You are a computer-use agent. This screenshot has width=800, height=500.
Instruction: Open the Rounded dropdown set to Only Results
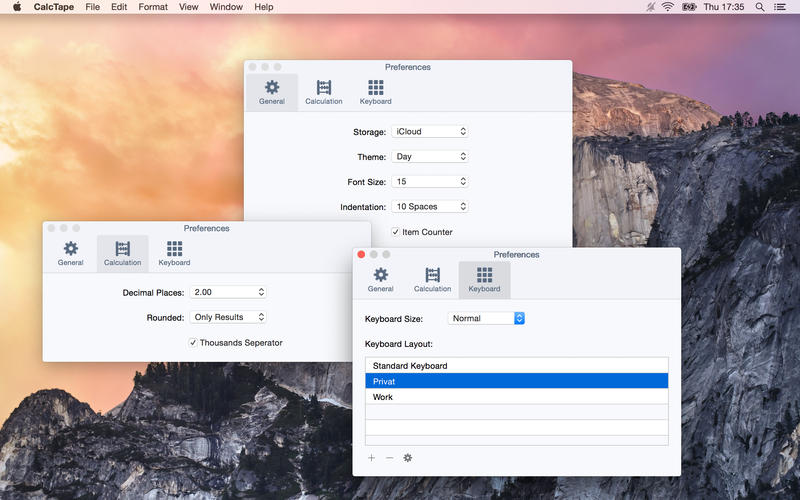(x=228, y=317)
